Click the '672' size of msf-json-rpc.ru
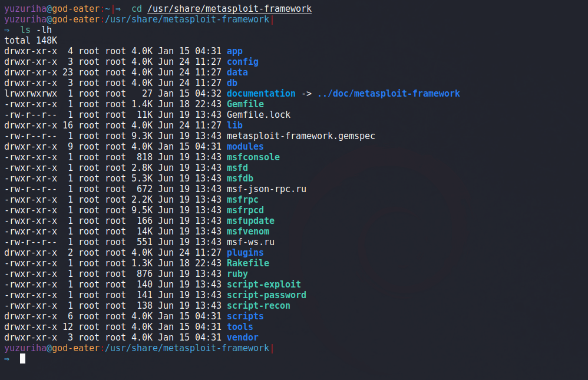588x380 pixels. click(144, 189)
